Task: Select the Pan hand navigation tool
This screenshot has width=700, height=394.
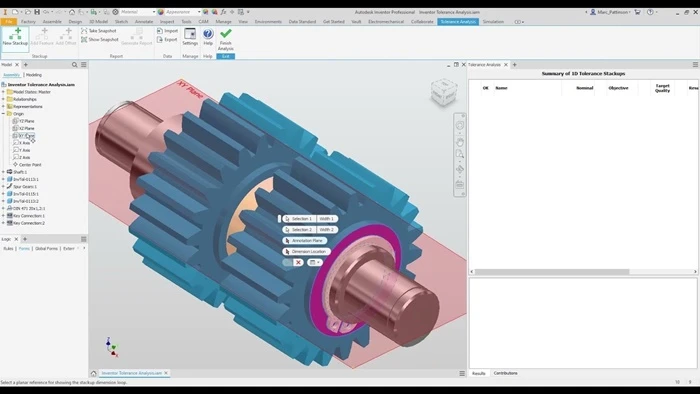Action: coord(460,142)
